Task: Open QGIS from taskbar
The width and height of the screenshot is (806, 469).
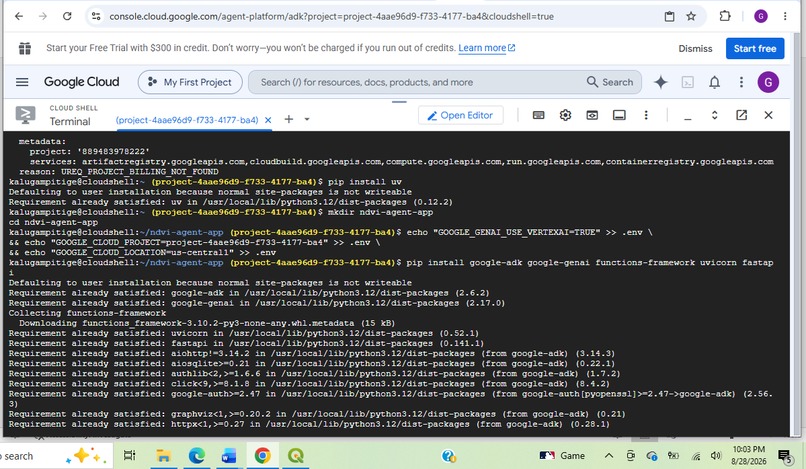Action: (296, 456)
